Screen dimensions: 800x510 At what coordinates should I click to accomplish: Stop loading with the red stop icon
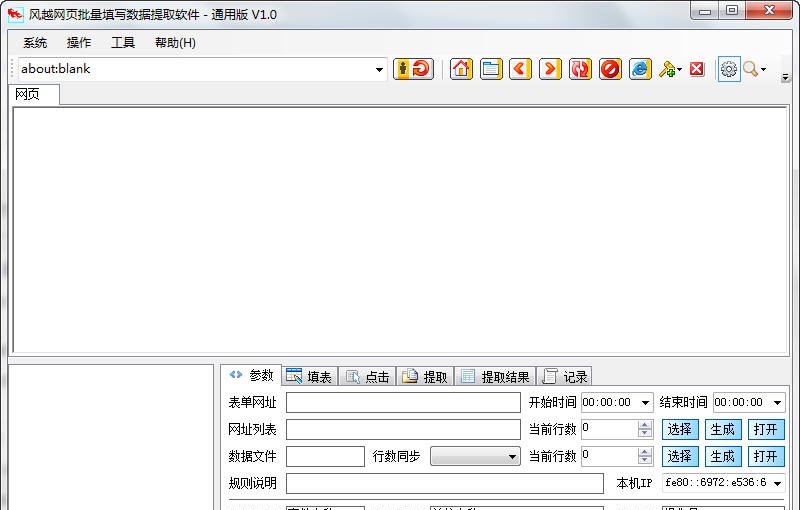[610, 69]
